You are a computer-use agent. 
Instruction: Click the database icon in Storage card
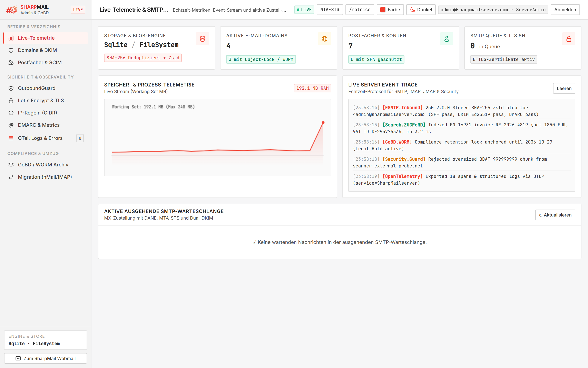[202, 39]
